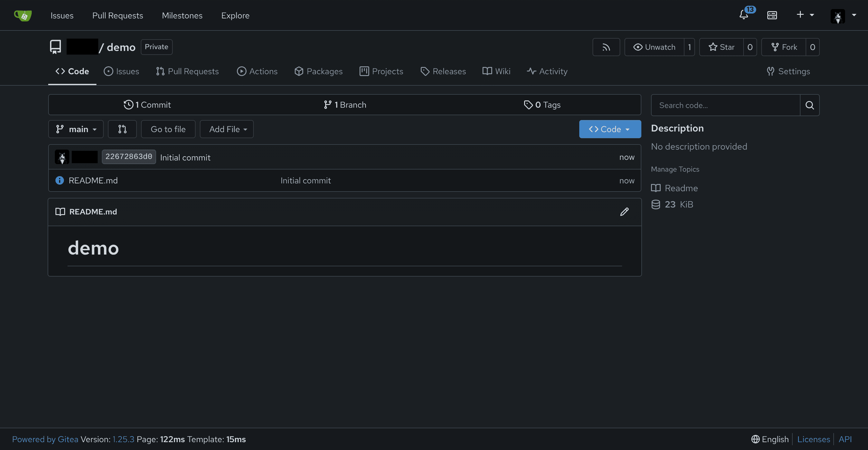The height and width of the screenshot is (450, 868).
Task: Click the search code magnifier icon
Action: pos(809,105)
